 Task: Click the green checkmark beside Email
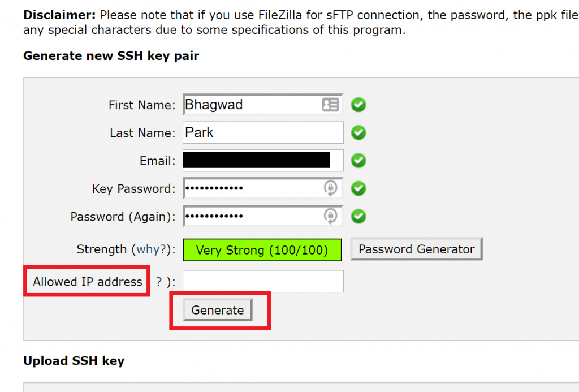click(x=358, y=161)
